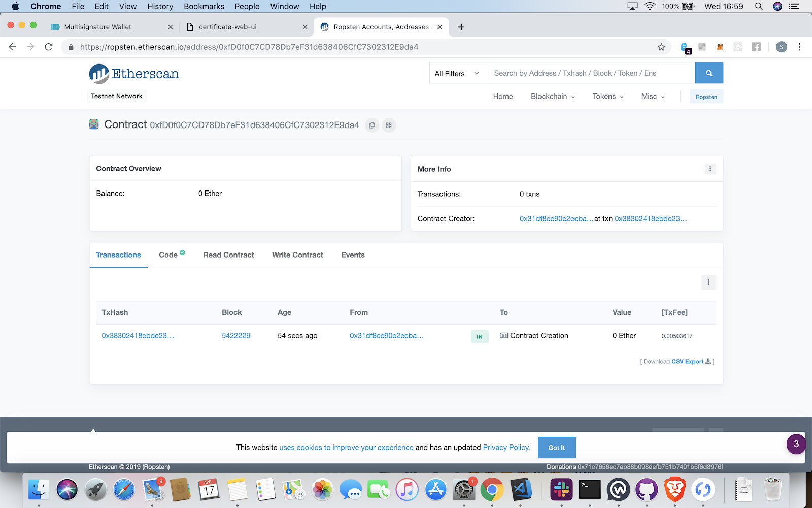Switch to the Multisignature Wallet browser tab

pos(97,27)
